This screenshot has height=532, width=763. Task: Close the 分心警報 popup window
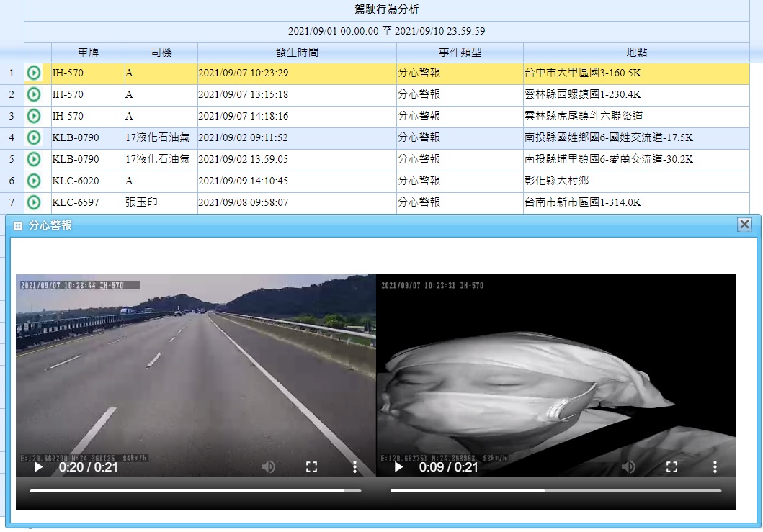pyautogui.click(x=744, y=224)
